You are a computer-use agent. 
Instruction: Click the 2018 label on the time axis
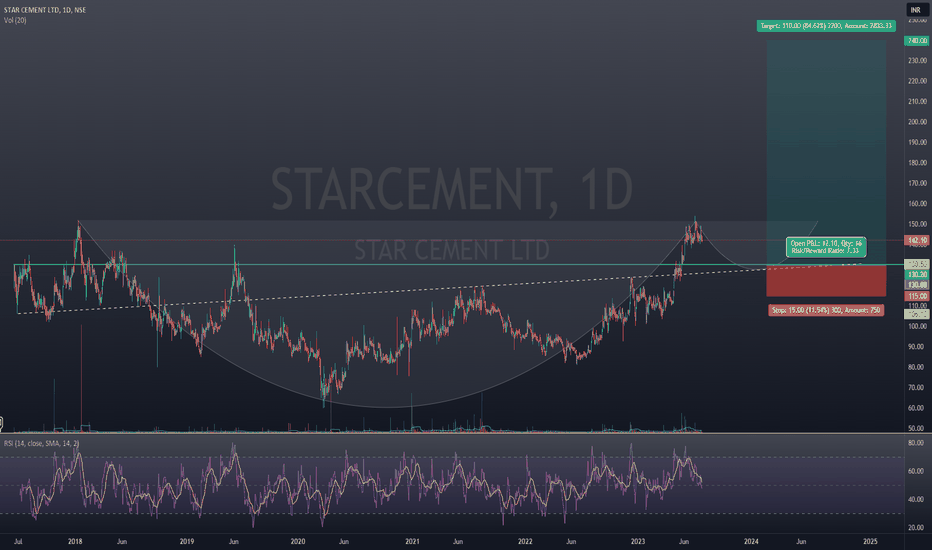point(75,542)
